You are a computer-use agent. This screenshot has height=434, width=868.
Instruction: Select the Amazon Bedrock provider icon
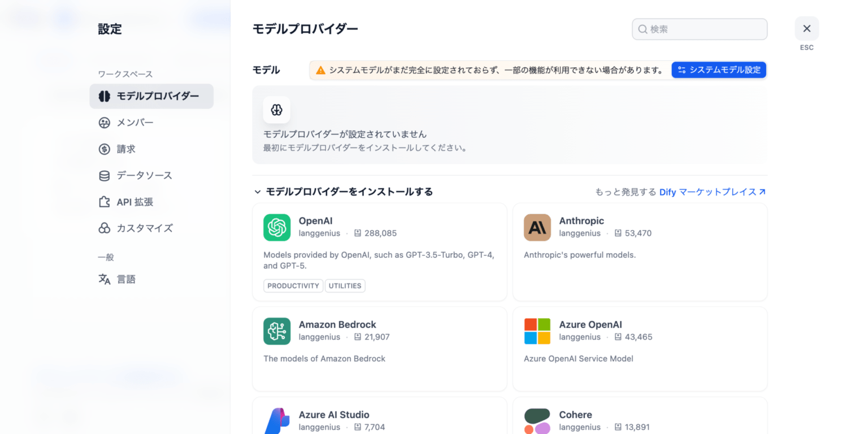click(276, 331)
